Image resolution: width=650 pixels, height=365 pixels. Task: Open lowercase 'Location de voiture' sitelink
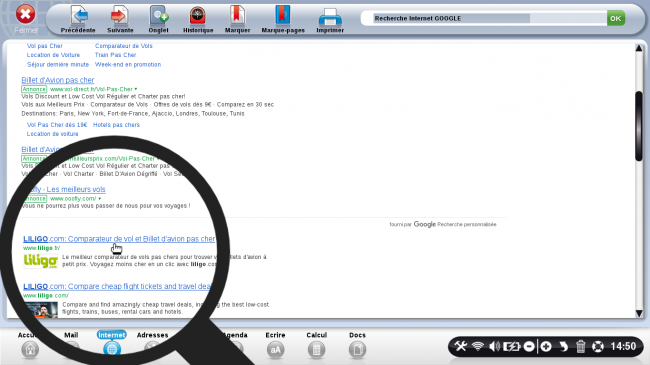[x=52, y=134]
